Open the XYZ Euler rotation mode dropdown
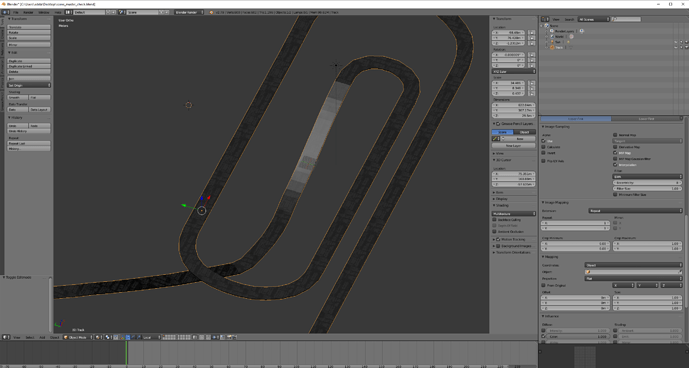The image size is (689, 368). click(514, 71)
